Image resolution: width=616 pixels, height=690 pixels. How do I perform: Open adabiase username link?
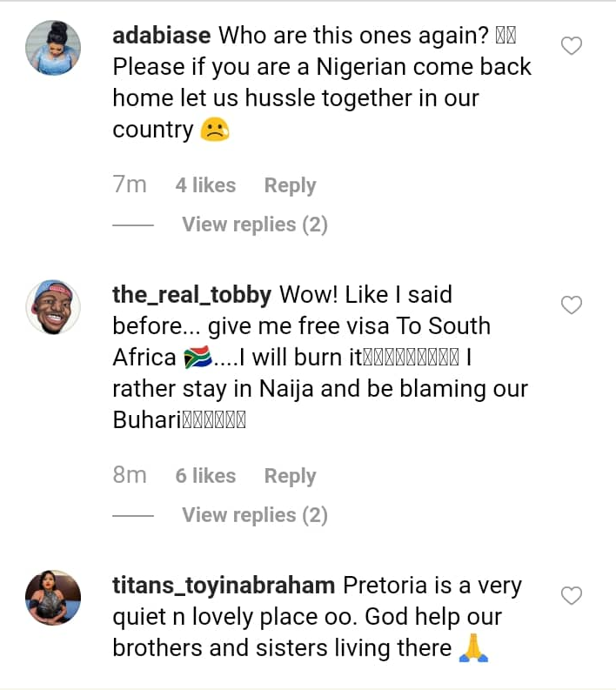[x=162, y=36]
